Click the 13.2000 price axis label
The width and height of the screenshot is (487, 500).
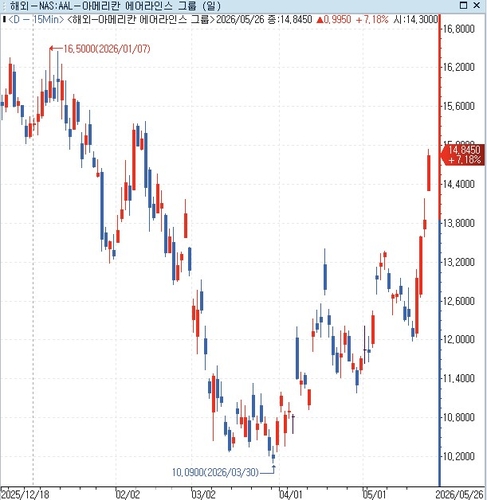pyautogui.click(x=458, y=262)
